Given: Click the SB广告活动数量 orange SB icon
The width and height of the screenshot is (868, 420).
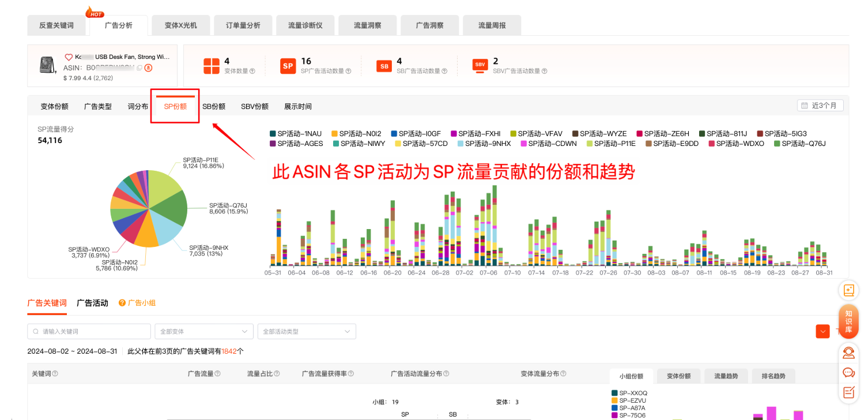Looking at the screenshot, I should pyautogui.click(x=383, y=66).
